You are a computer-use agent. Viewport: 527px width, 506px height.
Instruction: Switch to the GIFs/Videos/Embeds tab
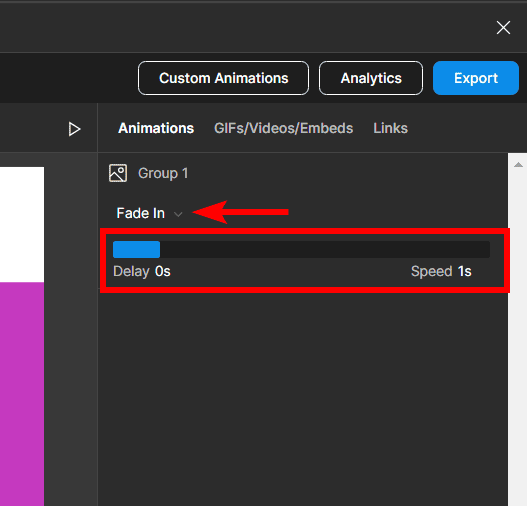(x=284, y=128)
